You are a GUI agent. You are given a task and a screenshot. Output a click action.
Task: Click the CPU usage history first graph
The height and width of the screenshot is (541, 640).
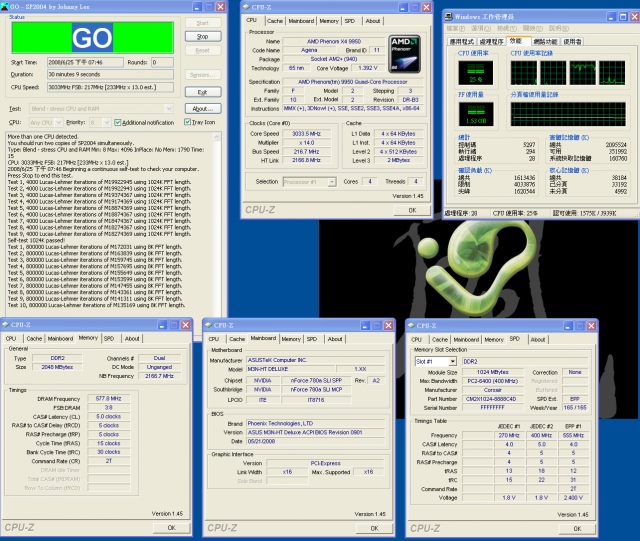point(523,73)
